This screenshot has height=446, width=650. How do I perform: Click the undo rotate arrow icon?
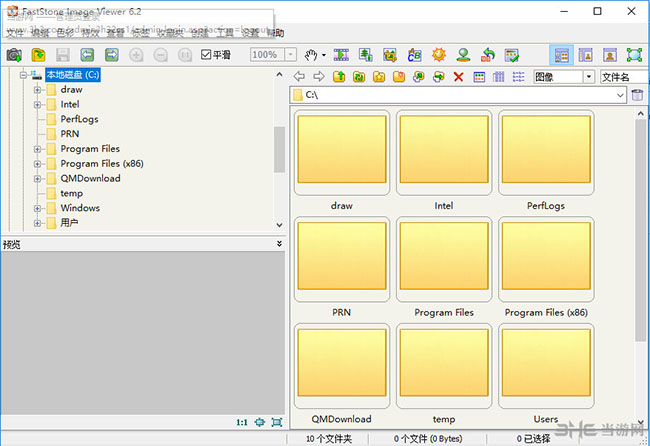pos(488,55)
